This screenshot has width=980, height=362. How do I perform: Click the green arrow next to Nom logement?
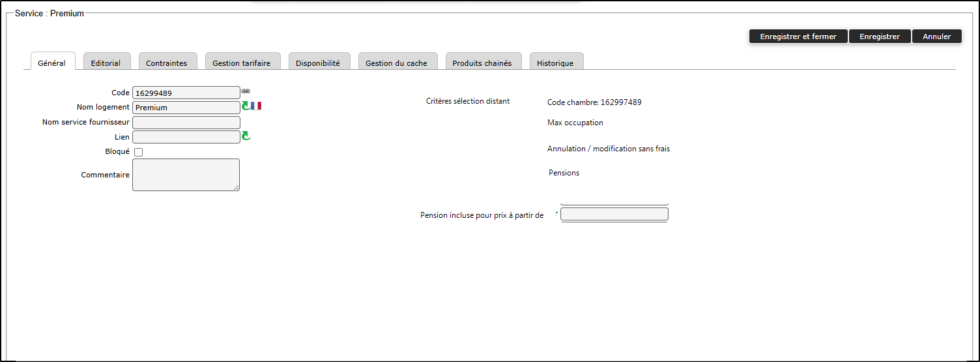(x=246, y=106)
